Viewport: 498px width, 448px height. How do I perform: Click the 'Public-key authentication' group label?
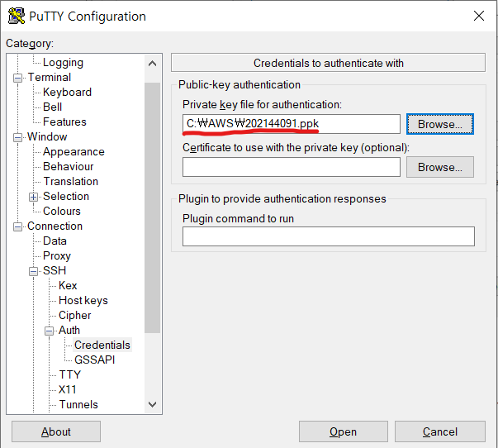[240, 85]
